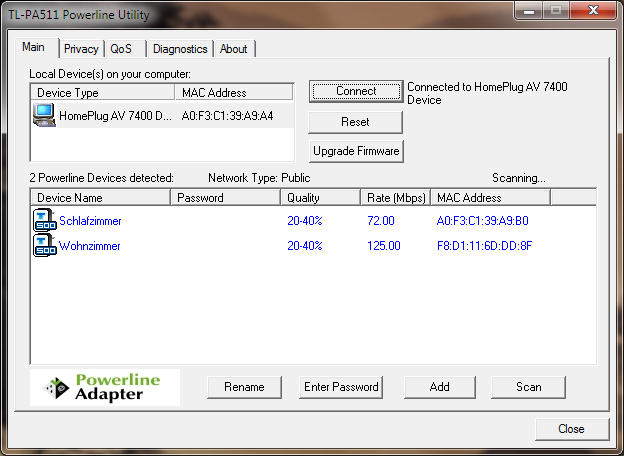Click MAC address F8:D1:11:6D:DD:8F
Screen dimensions: 624x456
(484, 246)
